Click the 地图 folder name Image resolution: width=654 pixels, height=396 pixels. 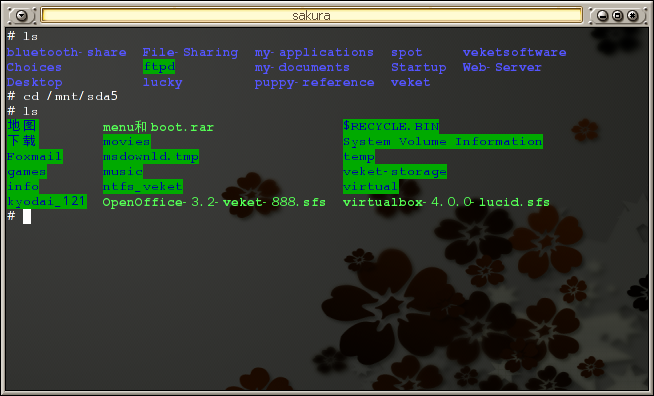tap(23, 126)
